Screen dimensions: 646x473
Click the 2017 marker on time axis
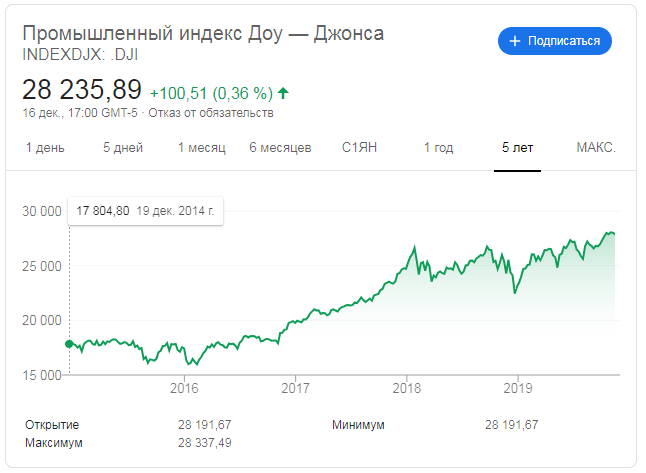pos(295,388)
